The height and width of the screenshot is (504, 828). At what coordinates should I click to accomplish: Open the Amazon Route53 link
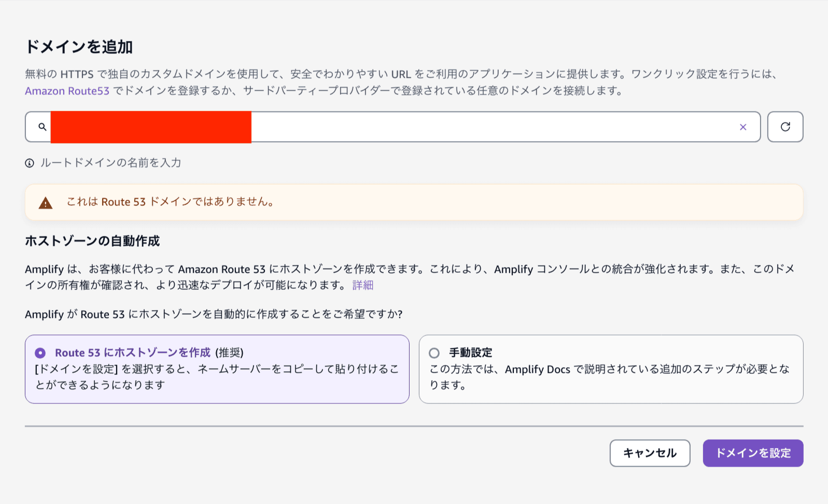pos(67,91)
